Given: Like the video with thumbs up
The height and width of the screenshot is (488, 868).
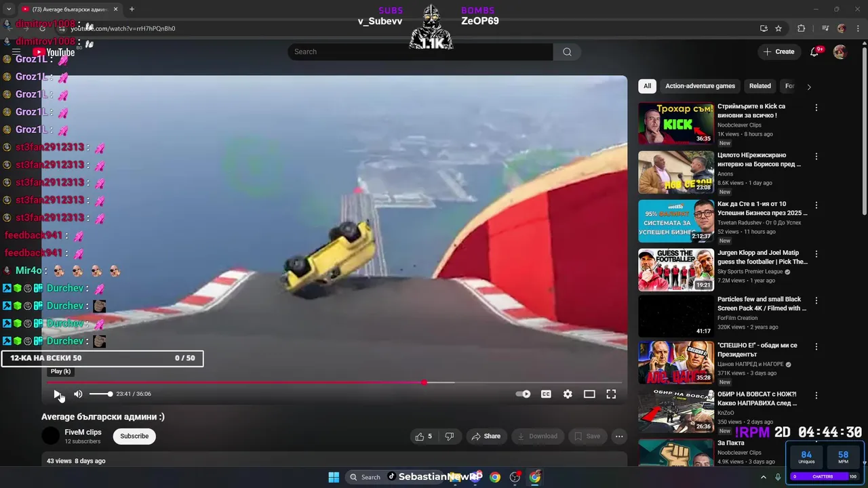Looking at the screenshot, I should pyautogui.click(x=424, y=436).
